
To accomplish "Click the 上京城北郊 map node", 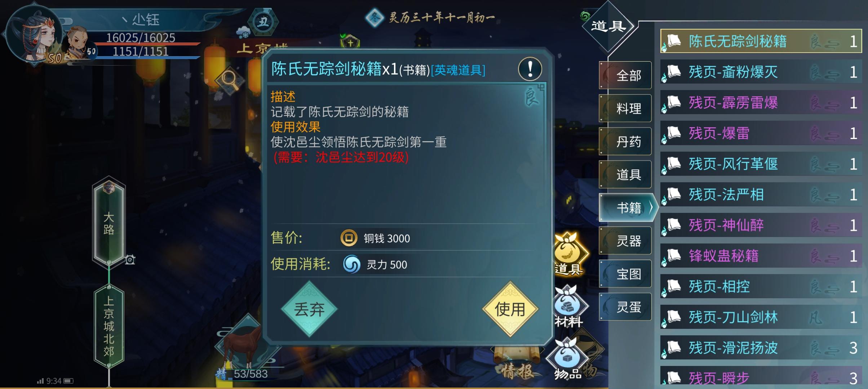I will click(x=109, y=326).
